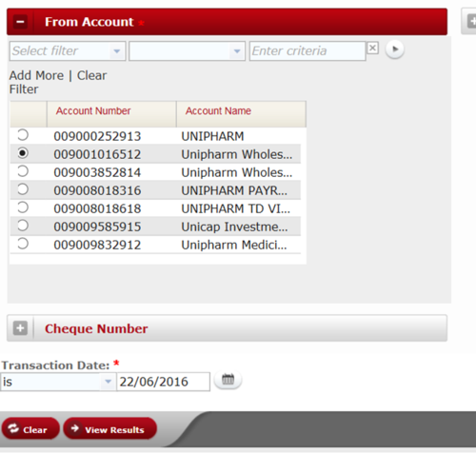Select account 009003852814 radio button

pyautogui.click(x=23, y=171)
